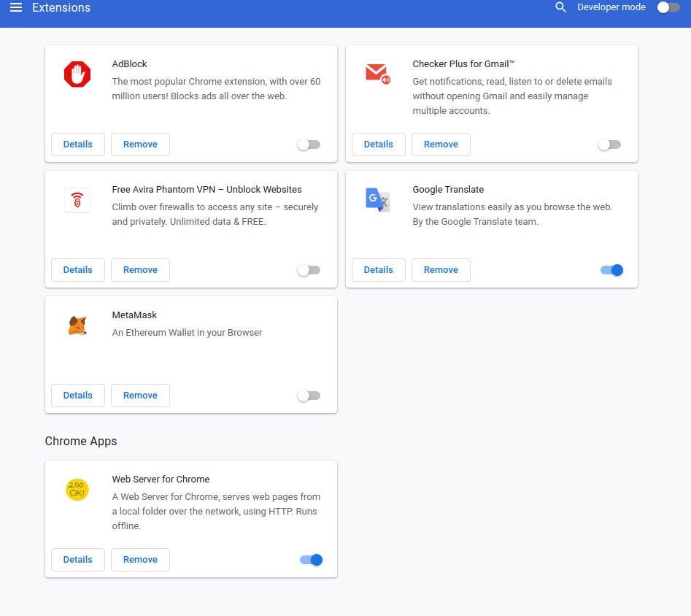Turn off Web Server for Chrome

(x=311, y=560)
